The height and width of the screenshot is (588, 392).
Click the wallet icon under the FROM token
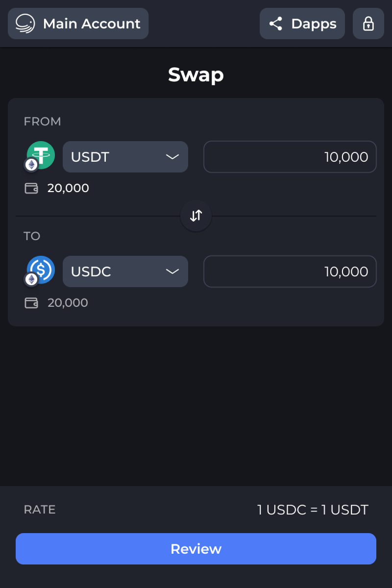[31, 188]
